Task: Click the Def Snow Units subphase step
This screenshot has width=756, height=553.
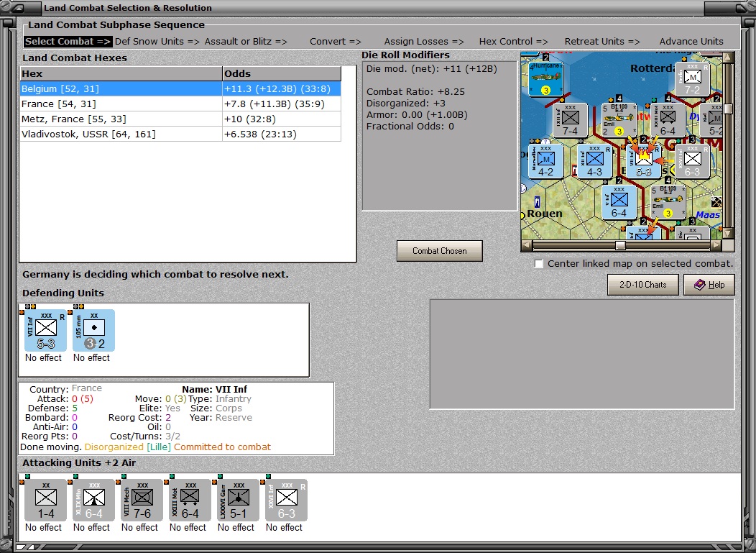Action: point(157,42)
